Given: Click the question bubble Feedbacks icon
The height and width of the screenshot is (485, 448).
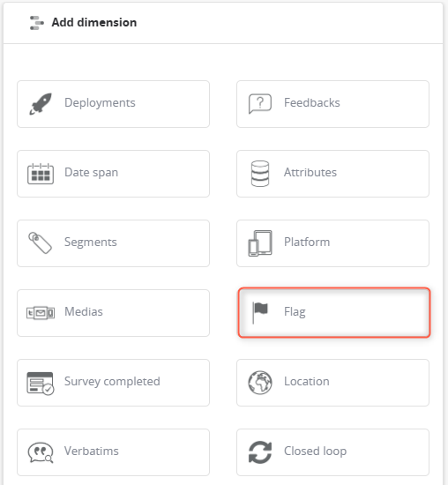Looking at the screenshot, I should click(x=260, y=104).
